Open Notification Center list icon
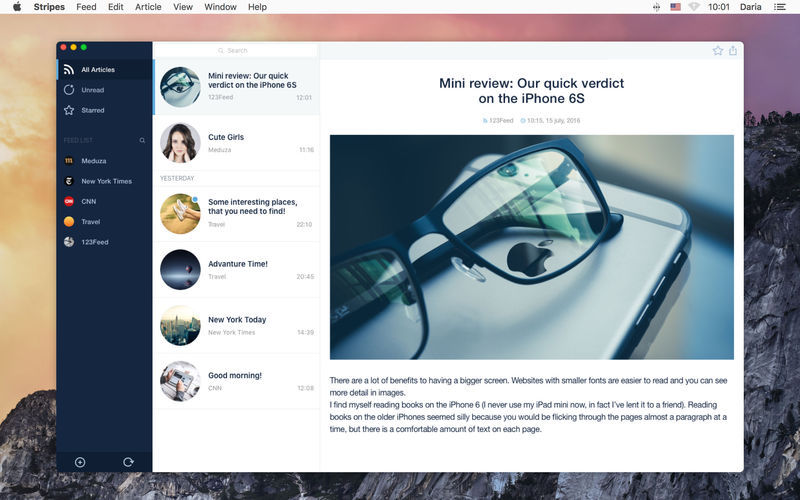 780,7
